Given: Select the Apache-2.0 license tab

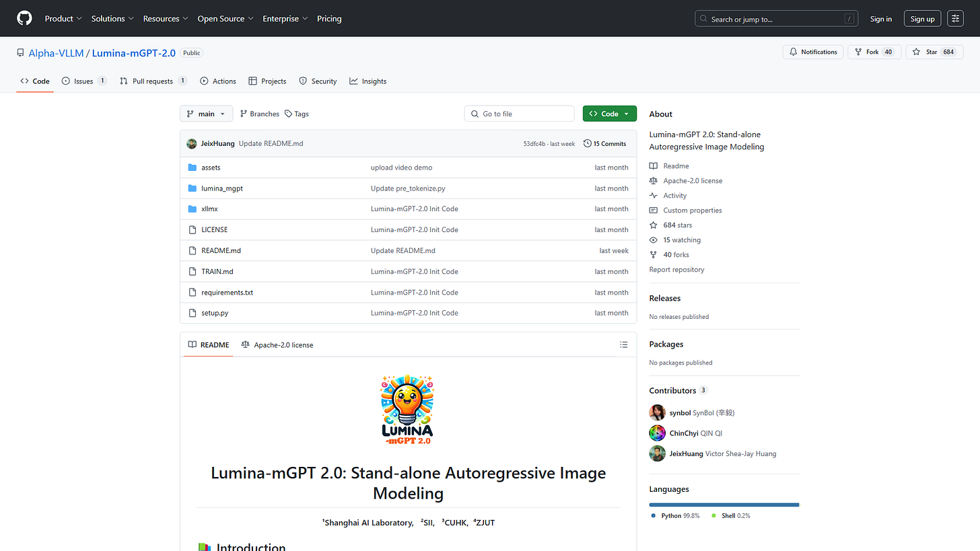Looking at the screenshot, I should pos(277,344).
